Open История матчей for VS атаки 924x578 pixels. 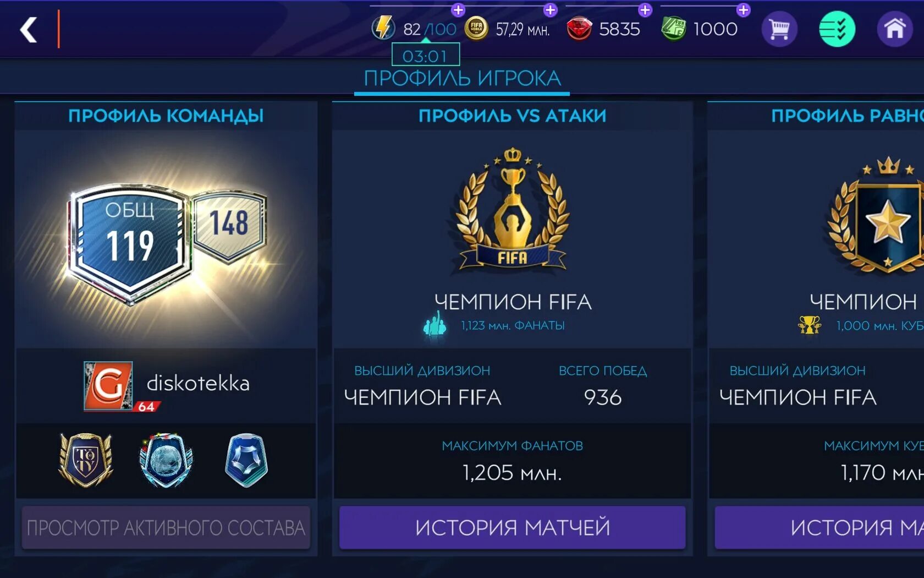(x=512, y=527)
